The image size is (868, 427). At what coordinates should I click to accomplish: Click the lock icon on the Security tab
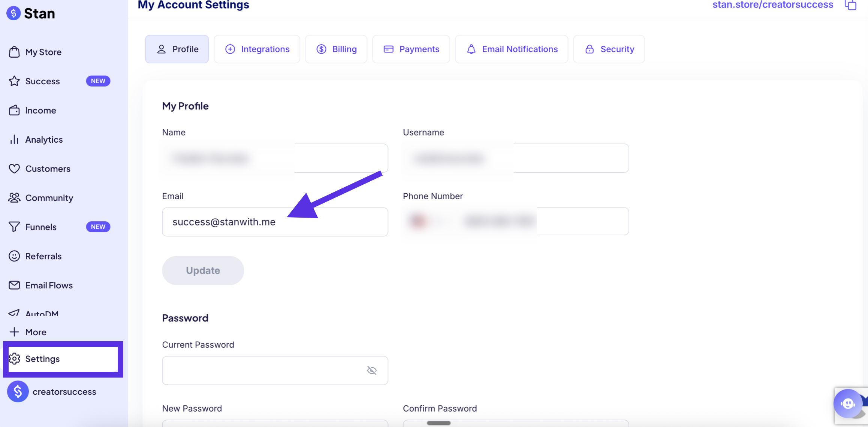(590, 49)
